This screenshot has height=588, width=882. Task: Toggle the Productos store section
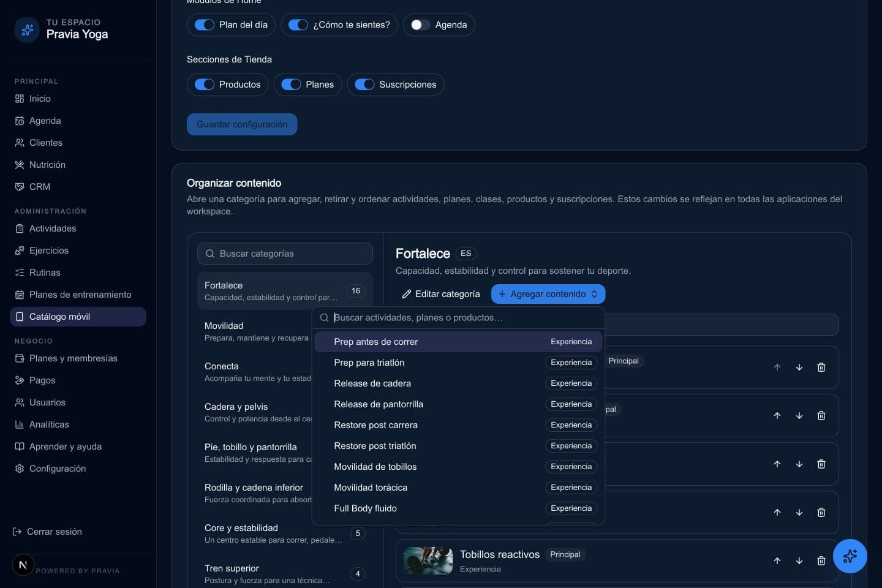pyautogui.click(x=205, y=85)
